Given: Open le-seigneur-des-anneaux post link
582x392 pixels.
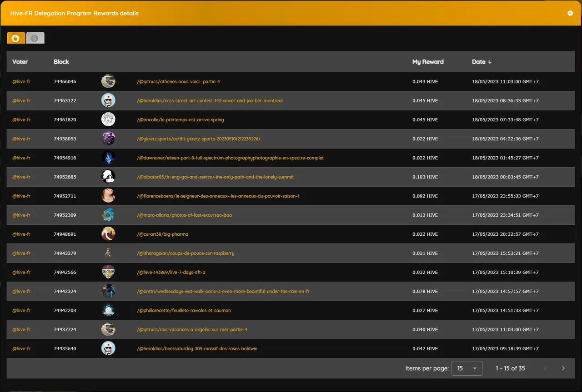Looking at the screenshot, I should (218, 196).
